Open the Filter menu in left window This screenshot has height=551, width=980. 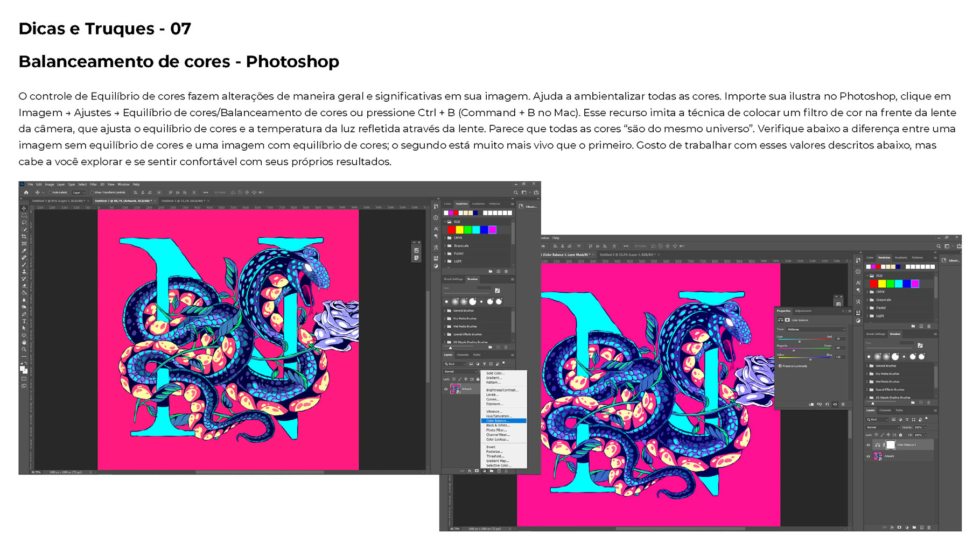[x=93, y=185]
